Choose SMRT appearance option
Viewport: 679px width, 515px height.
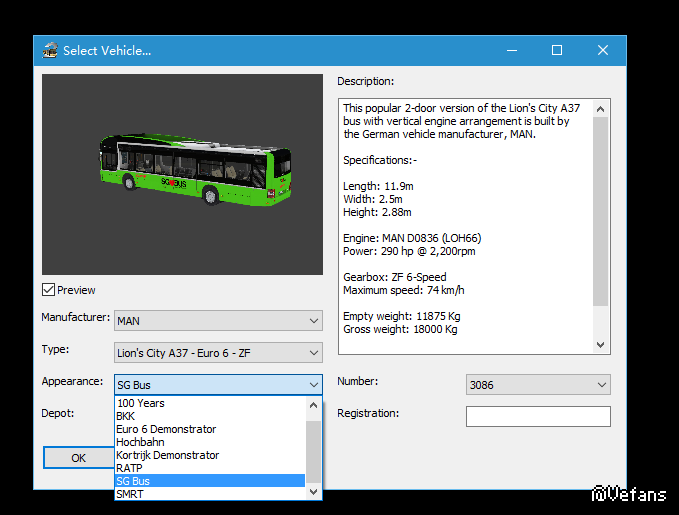[130, 493]
